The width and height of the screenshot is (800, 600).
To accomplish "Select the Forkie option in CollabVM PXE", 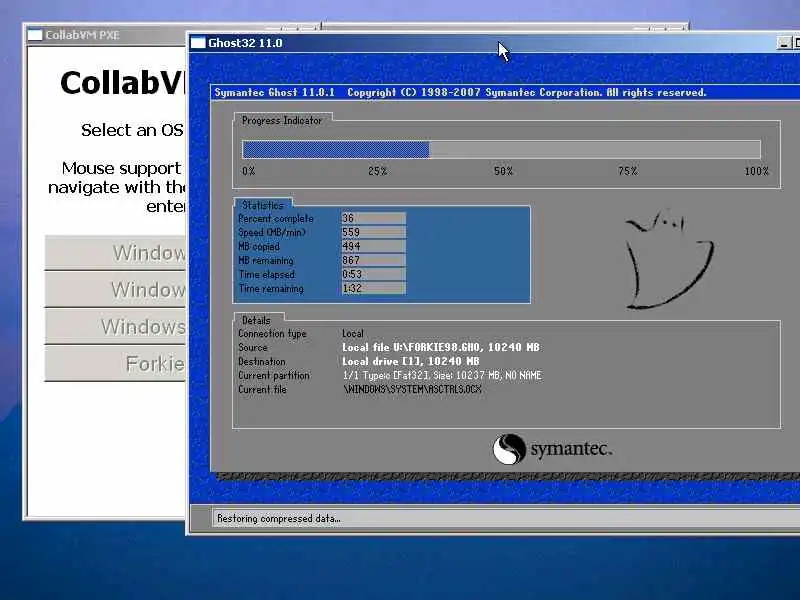I will point(116,363).
